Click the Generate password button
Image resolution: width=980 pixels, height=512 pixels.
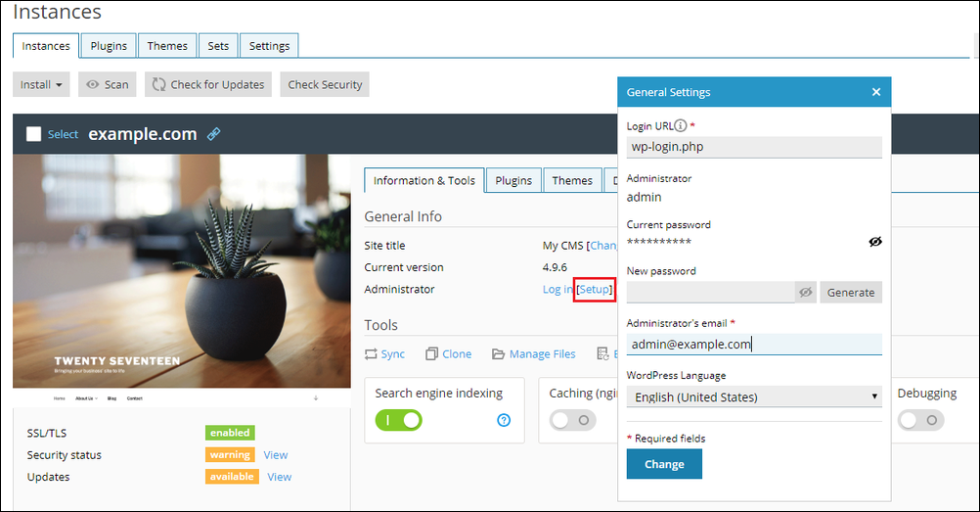click(x=850, y=292)
